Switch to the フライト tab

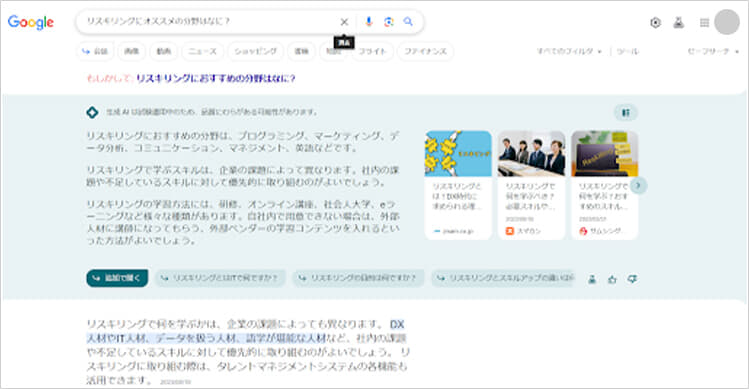tap(373, 51)
